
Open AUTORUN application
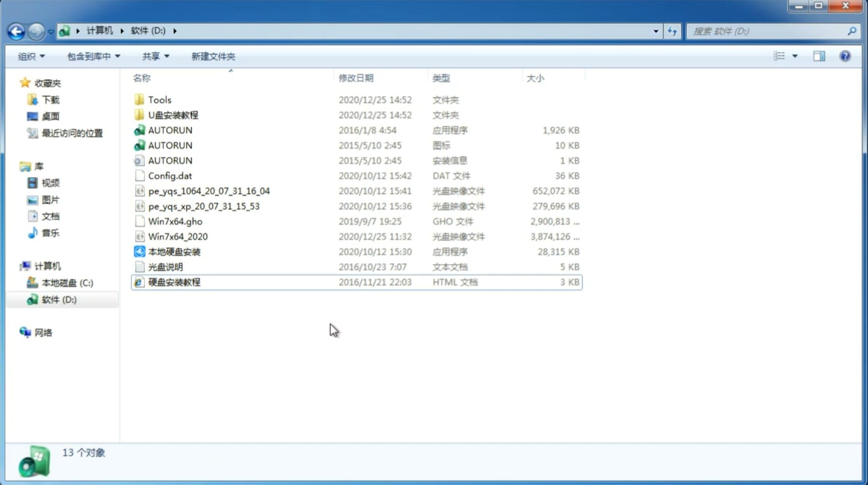tap(170, 130)
